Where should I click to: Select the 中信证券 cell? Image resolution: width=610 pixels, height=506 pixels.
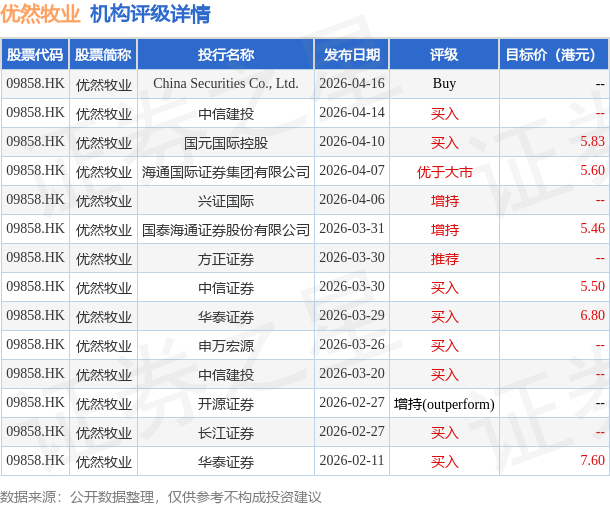(226, 288)
